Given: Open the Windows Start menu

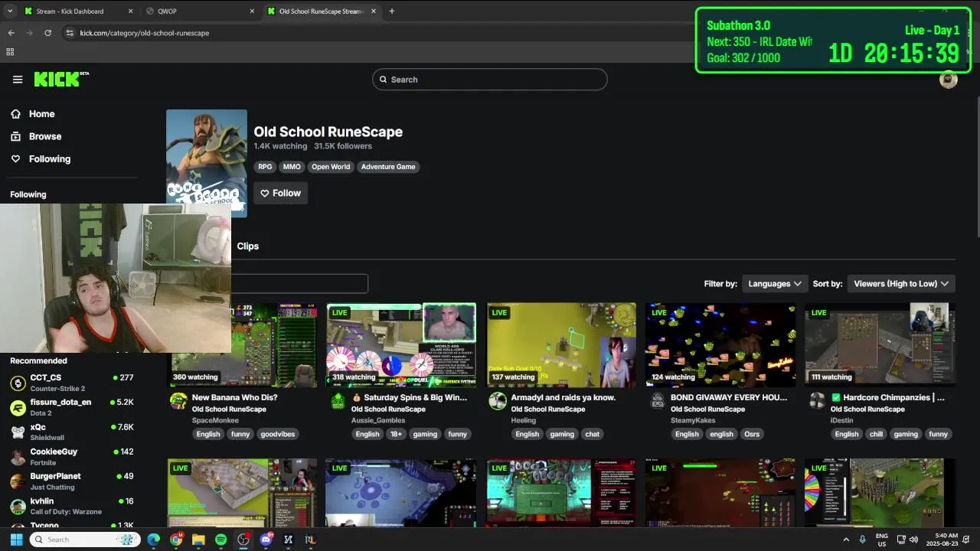Looking at the screenshot, I should point(16,540).
